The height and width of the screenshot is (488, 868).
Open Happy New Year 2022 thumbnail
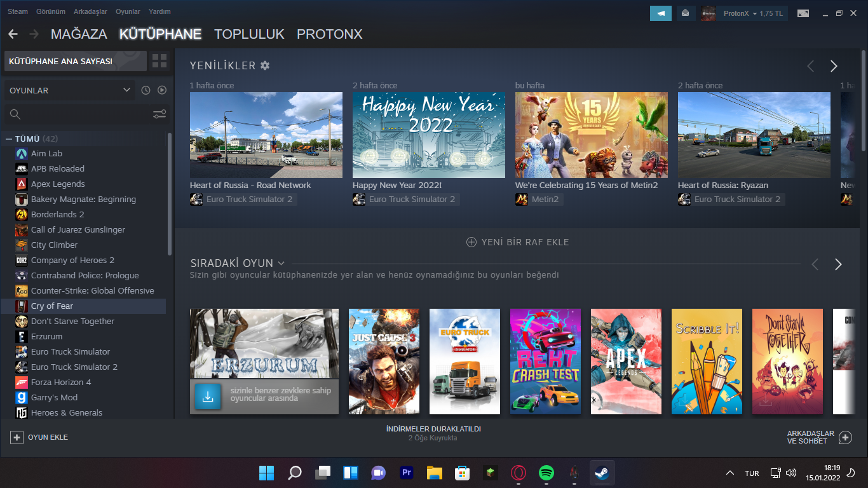[429, 135]
